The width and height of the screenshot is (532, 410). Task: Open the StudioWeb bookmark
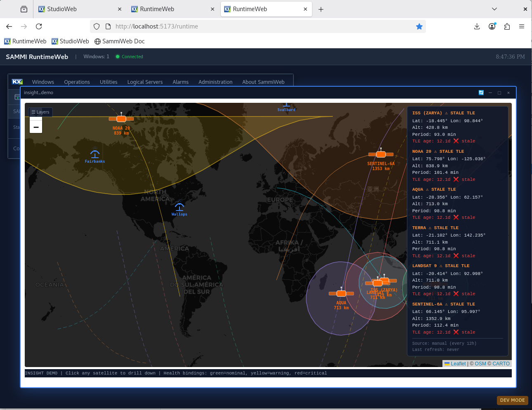point(70,41)
